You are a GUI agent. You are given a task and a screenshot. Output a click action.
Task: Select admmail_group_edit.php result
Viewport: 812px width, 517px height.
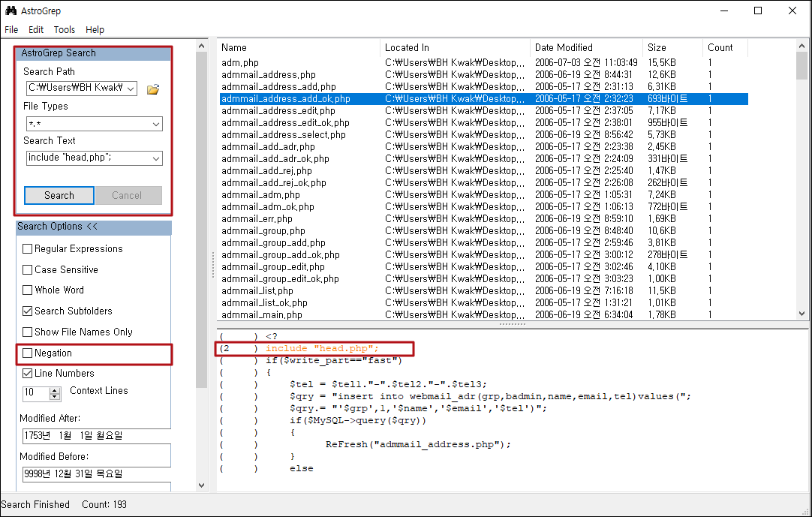[484, 267]
